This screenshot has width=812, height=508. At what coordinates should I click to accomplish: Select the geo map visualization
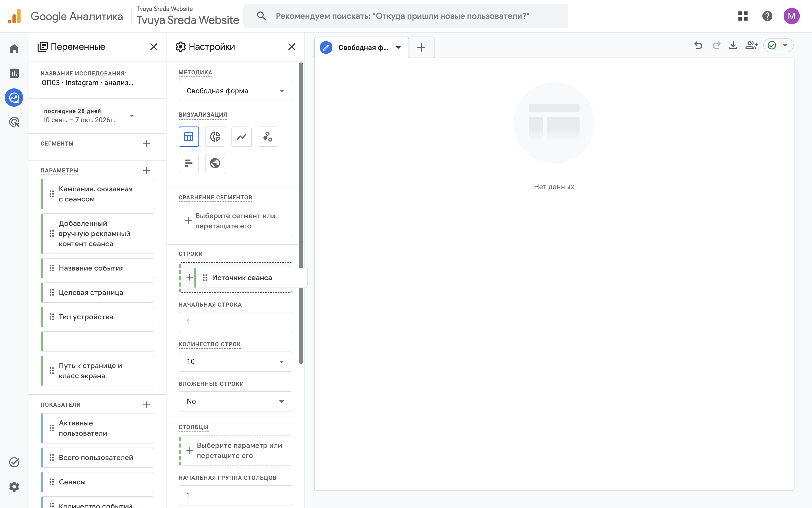[x=215, y=163]
